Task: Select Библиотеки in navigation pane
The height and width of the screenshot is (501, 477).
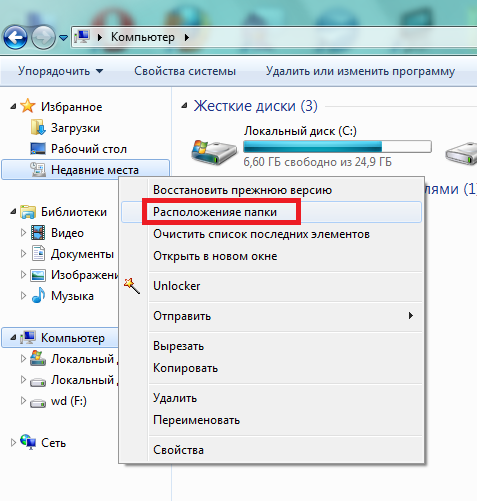Action: (74, 212)
